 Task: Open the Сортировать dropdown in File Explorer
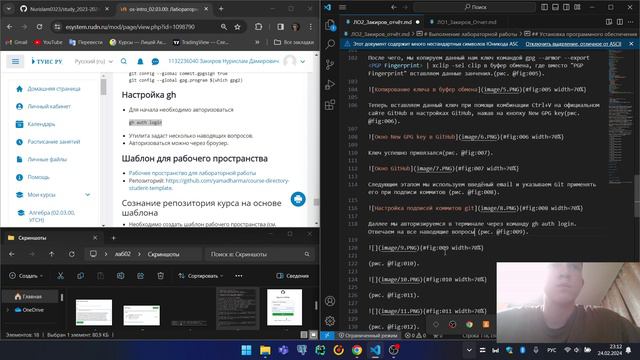point(201,276)
